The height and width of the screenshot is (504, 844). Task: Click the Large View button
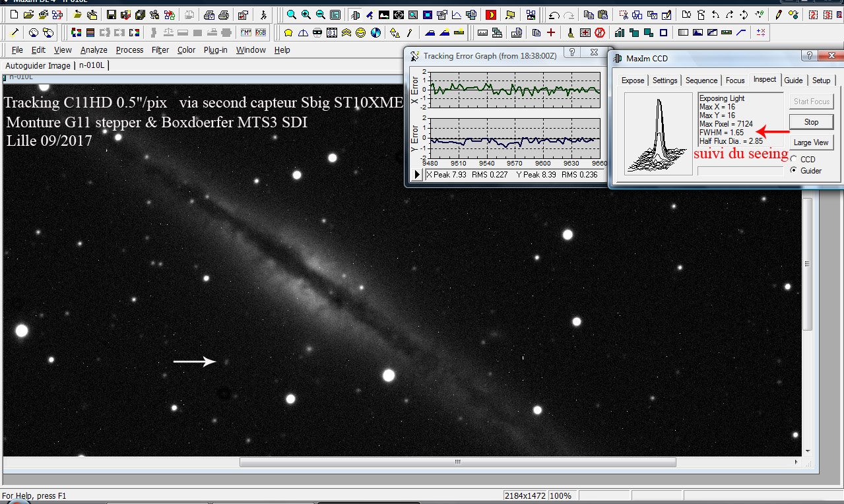coord(811,142)
